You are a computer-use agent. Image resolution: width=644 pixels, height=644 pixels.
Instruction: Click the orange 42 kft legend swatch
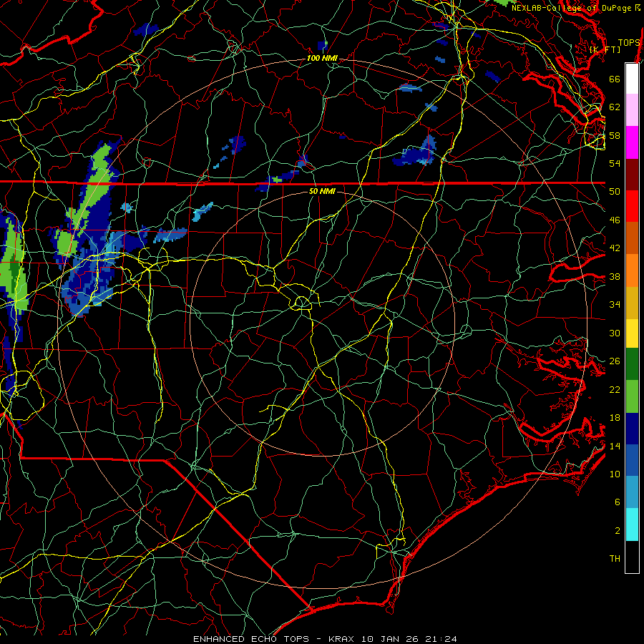[632, 270]
